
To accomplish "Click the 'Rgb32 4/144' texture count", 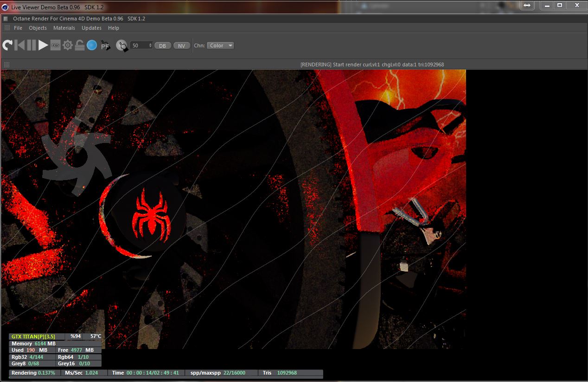I will click(x=27, y=357).
